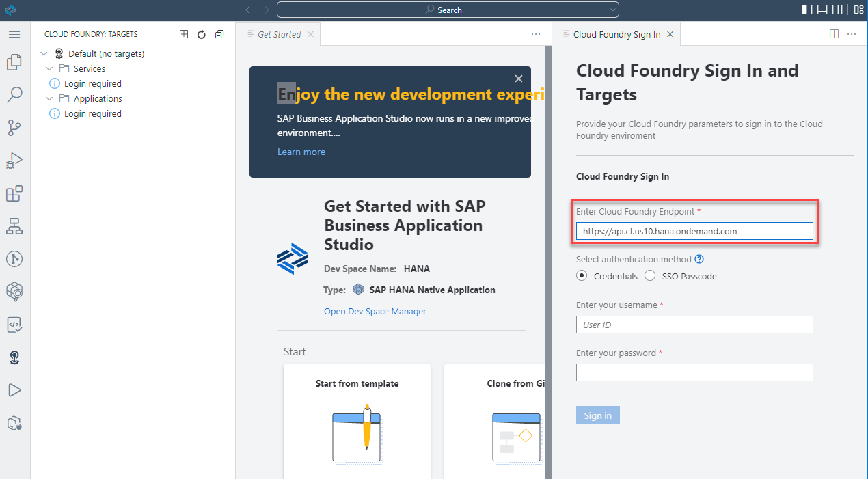Viewport: 868px width, 479px height.
Task: Click the help icon next to authentication method
Action: coord(699,259)
